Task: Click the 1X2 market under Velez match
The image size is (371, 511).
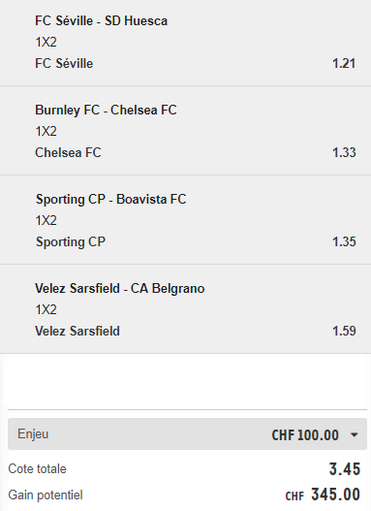Action: tap(46, 310)
